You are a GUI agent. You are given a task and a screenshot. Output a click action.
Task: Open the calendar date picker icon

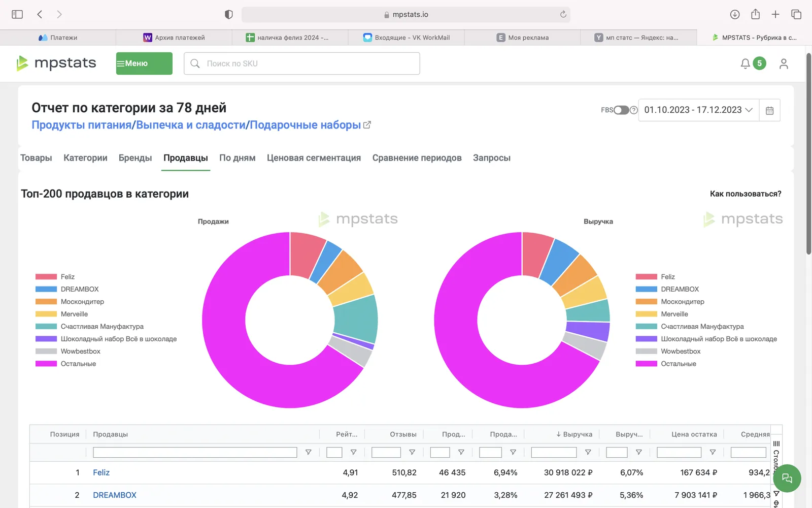tap(769, 110)
